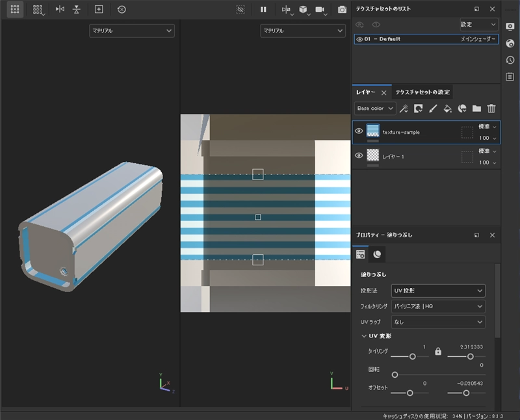Screen dimensions: 520x420
Task: Add a paint layer with brush icon
Action: click(x=433, y=109)
